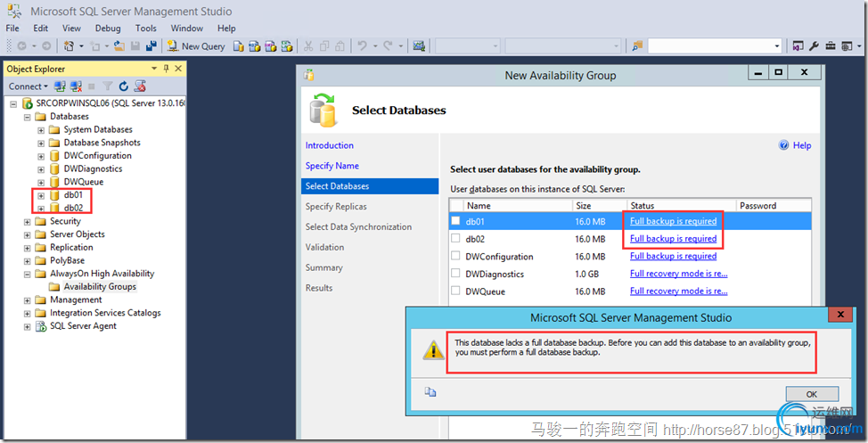Click the Database Engine Query icon
This screenshot has width=868, height=443.
point(239,46)
